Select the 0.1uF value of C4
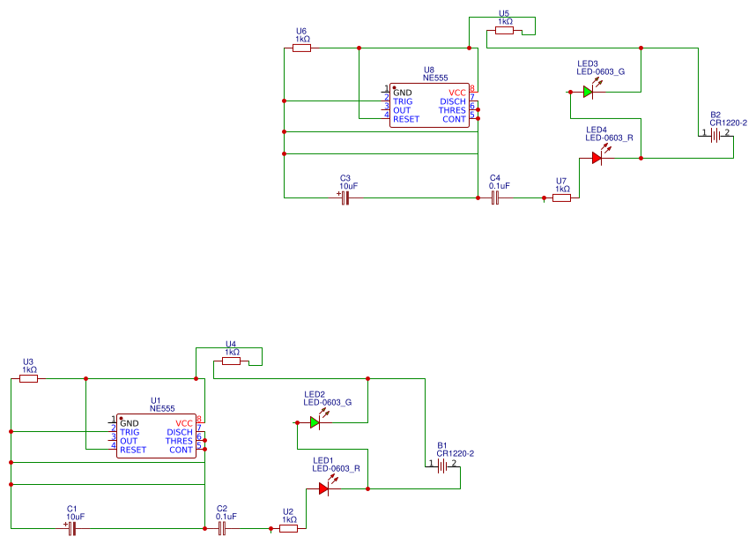The width and height of the screenshot is (756, 544). pos(499,186)
